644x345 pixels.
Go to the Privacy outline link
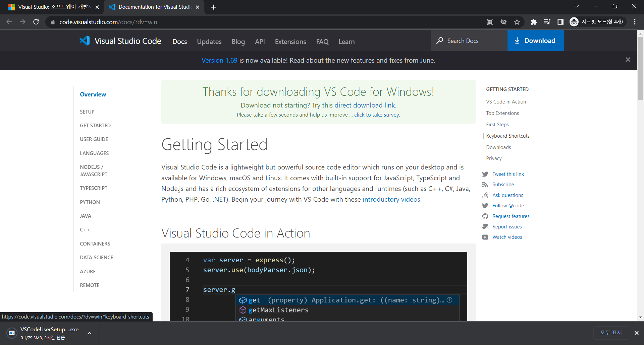pyautogui.click(x=494, y=158)
